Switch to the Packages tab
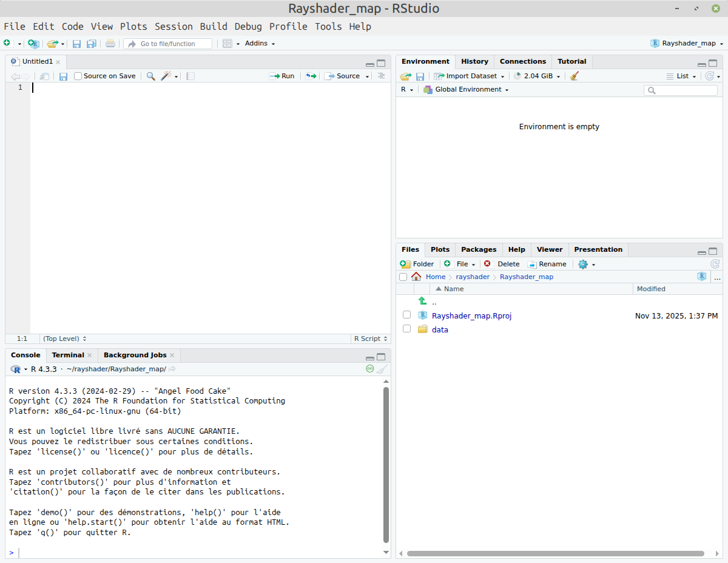 tap(479, 249)
